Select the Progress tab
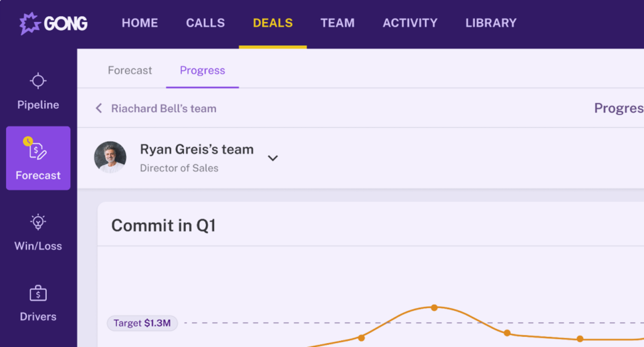 coord(202,70)
